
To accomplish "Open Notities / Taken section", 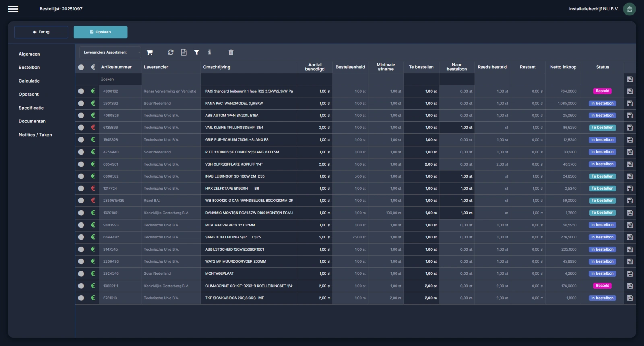I will [35, 135].
